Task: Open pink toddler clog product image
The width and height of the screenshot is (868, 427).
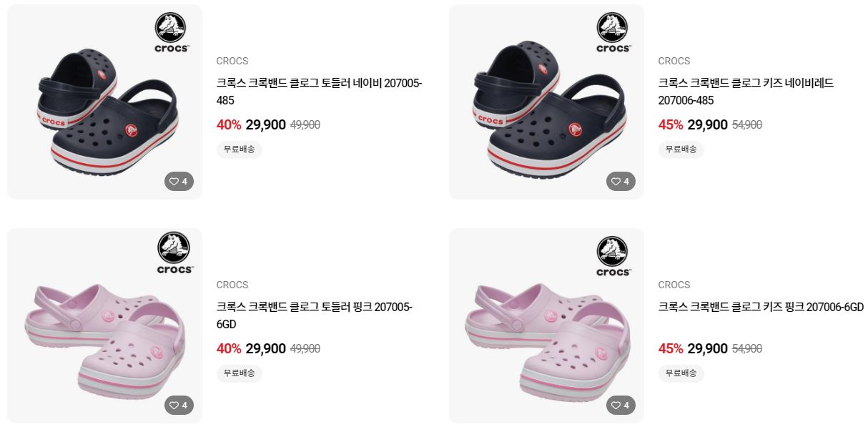Action: [x=104, y=325]
